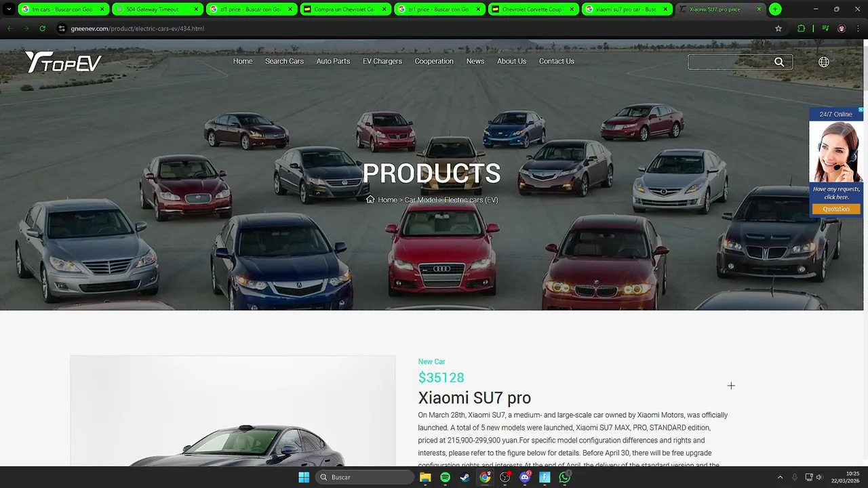This screenshot has width=868, height=488.
Task: Close the Xiaomi SU7 pro price tab
Action: (x=759, y=9)
